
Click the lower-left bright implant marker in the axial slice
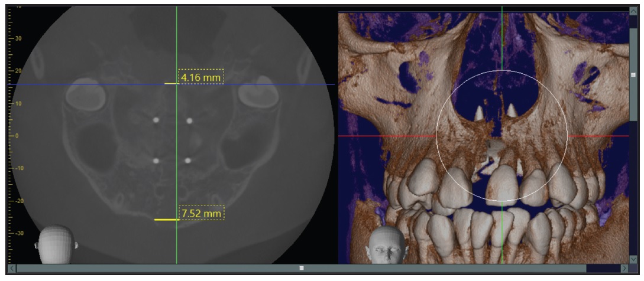(x=156, y=161)
